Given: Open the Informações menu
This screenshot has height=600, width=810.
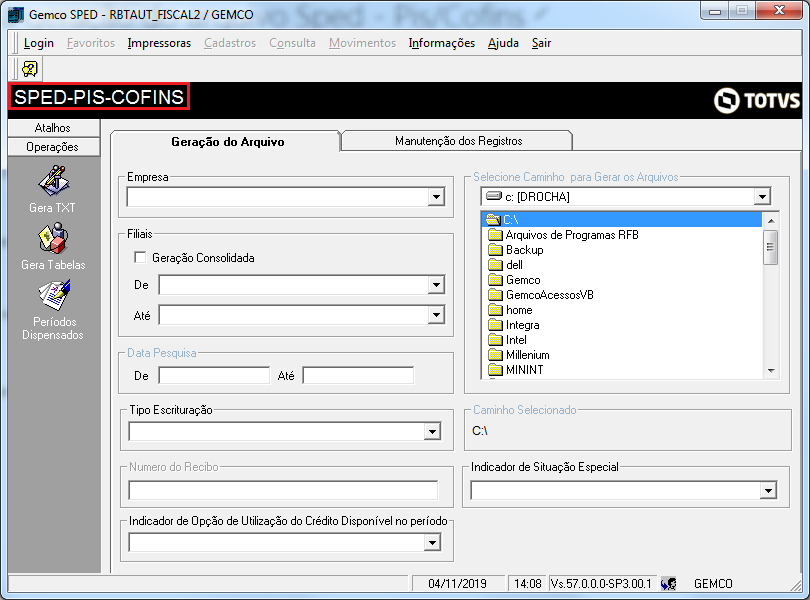Looking at the screenshot, I should coord(442,43).
